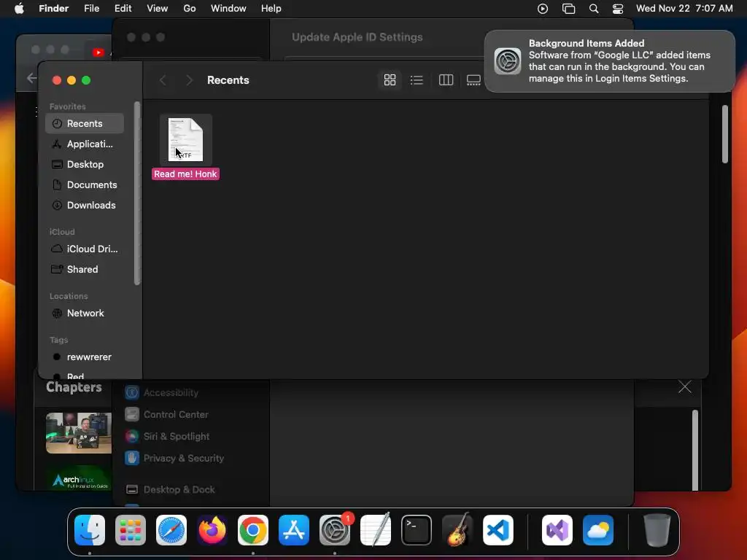Click the date and time in menu bar
Screen dimensions: 747x560
tap(684, 9)
